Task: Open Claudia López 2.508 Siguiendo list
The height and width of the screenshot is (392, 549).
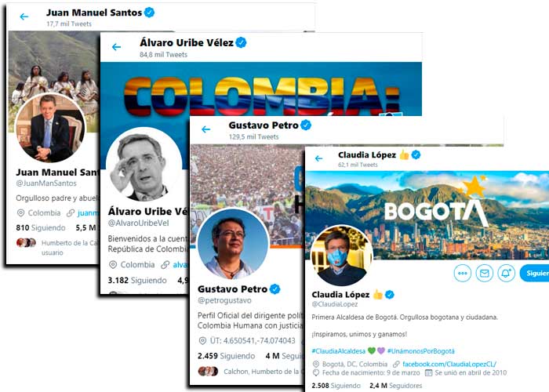Action: click(x=336, y=386)
